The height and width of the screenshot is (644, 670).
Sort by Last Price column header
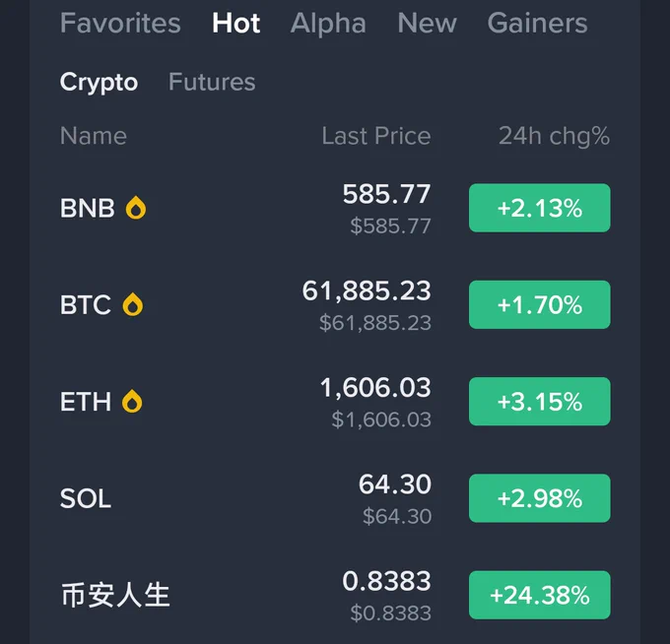click(376, 136)
